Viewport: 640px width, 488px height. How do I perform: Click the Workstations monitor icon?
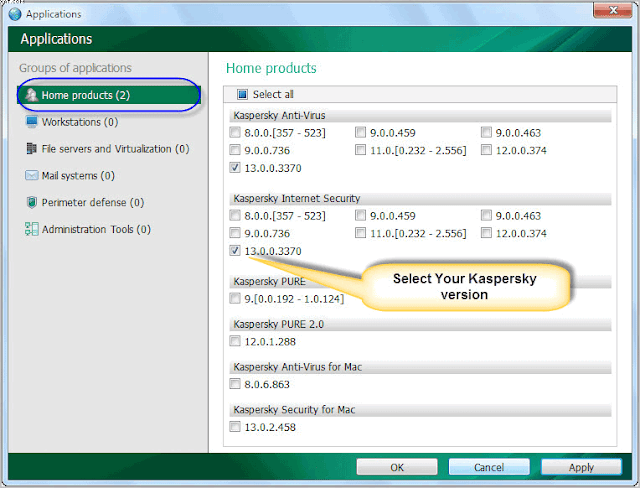(31, 122)
